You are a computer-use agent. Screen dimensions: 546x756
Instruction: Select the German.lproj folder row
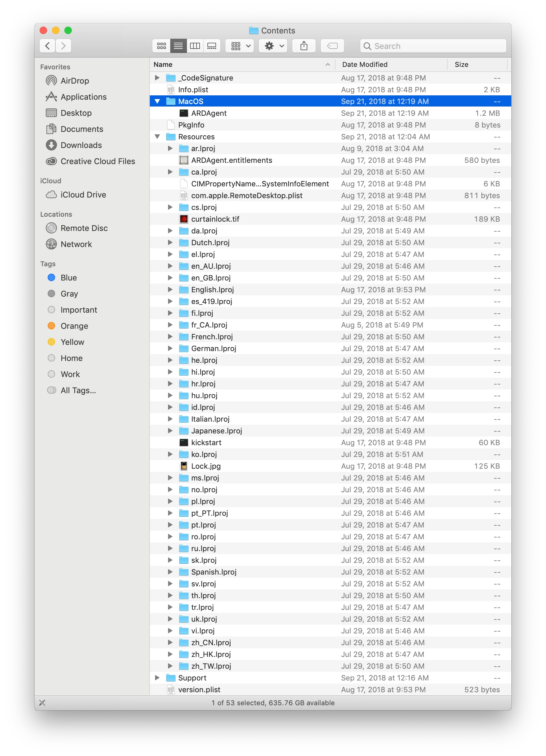pos(330,349)
